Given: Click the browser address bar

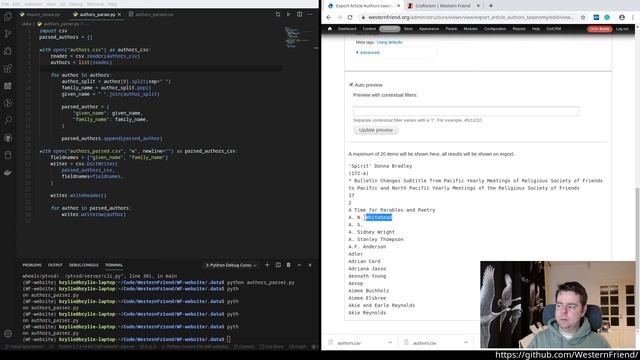Looking at the screenshot, I should tap(471, 18).
